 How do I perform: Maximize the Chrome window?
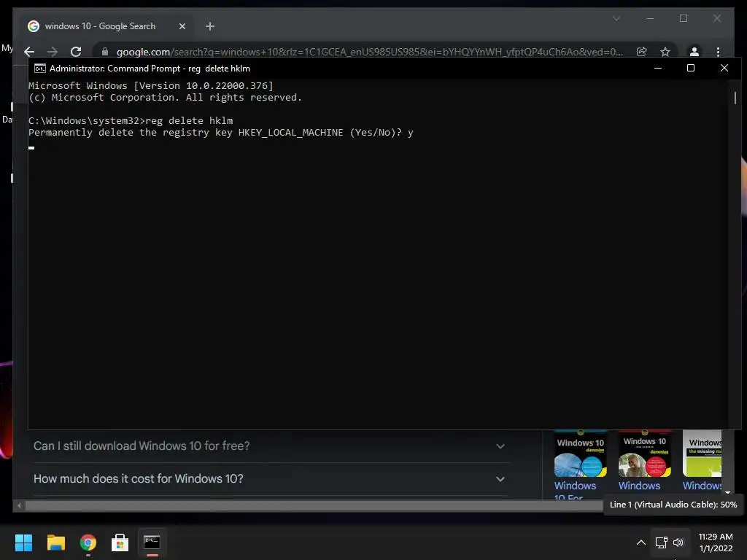click(x=684, y=18)
